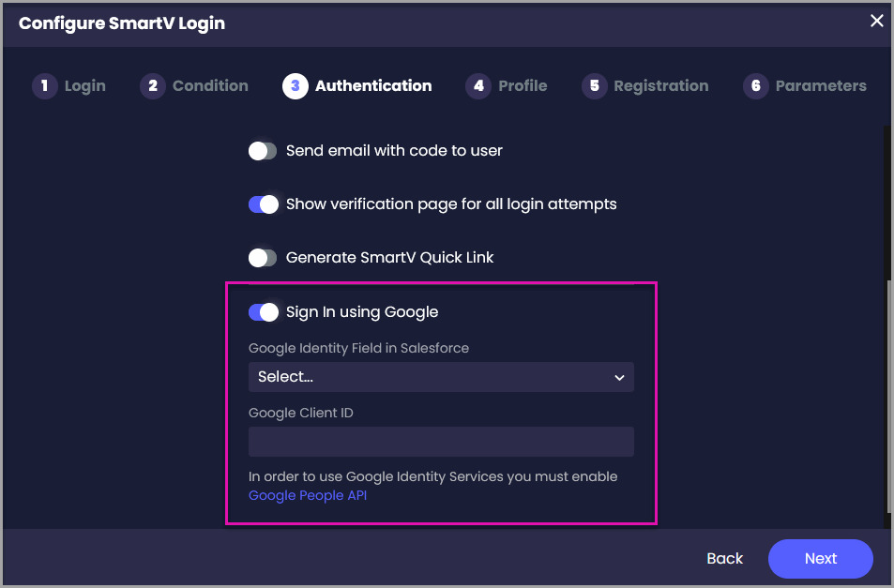
Task: Enable Send email with code to user
Action: click(x=263, y=151)
